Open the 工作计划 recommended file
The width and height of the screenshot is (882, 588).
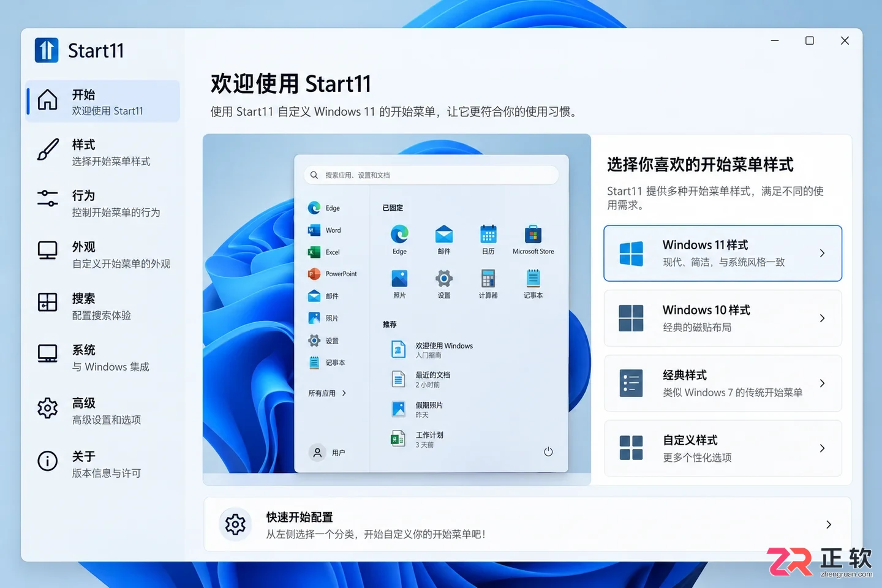(x=417, y=439)
